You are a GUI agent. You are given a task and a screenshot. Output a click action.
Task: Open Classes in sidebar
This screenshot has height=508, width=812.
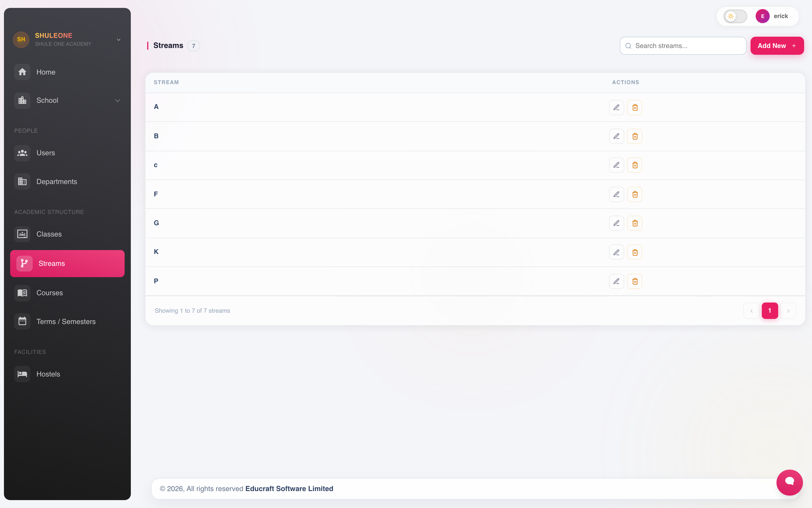coord(67,234)
